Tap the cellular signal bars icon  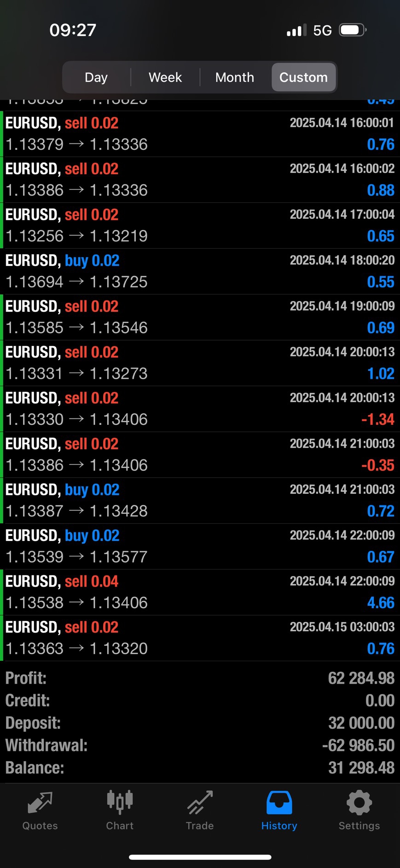tap(296, 31)
